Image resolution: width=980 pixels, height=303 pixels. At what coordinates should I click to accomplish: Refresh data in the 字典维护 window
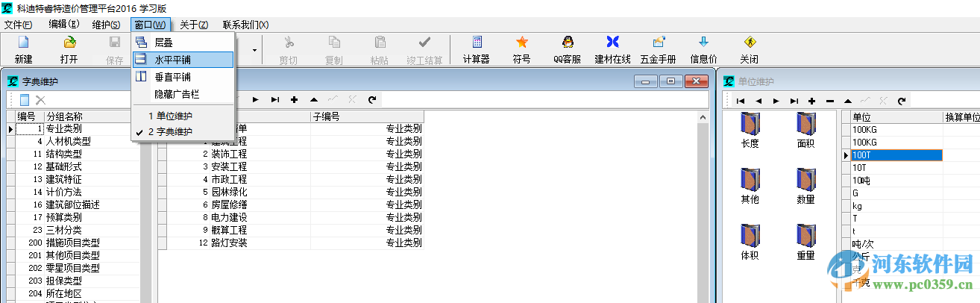[x=371, y=99]
